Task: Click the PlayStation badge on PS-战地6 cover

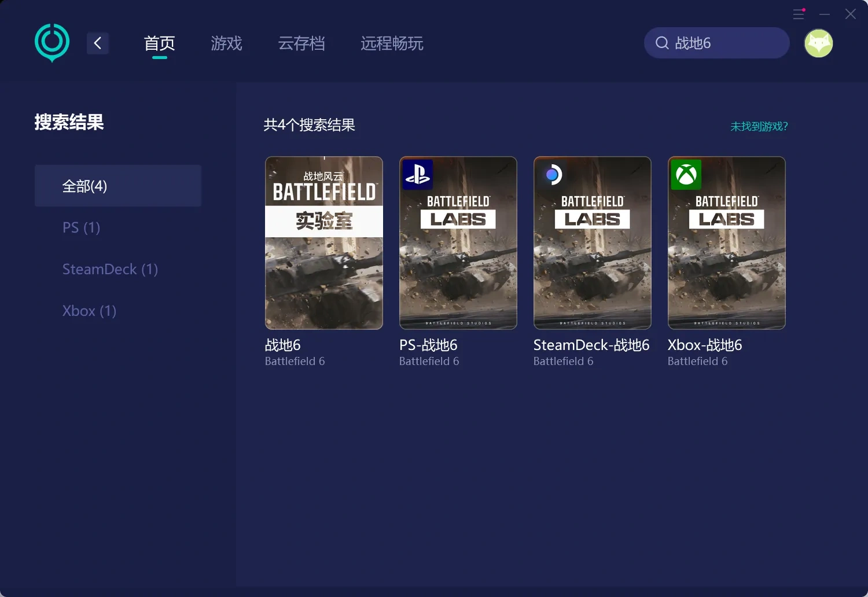Action: 417,175
